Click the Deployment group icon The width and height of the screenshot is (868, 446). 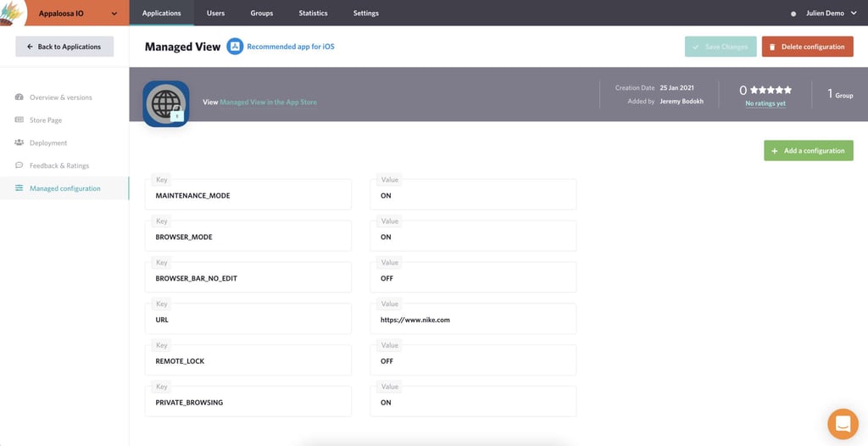19,142
